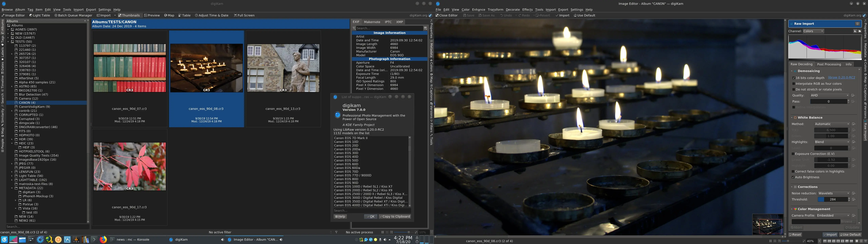Switch to Preview mode in the toolbar

152,15
